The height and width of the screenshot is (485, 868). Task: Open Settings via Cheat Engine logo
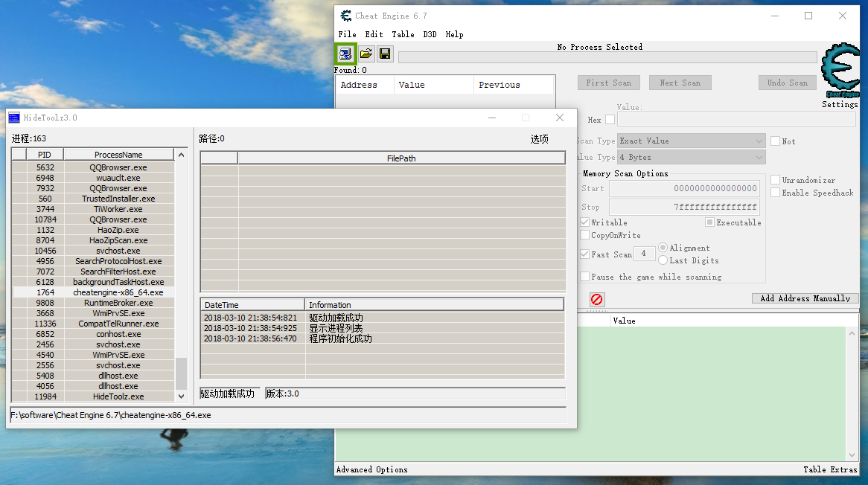(840, 71)
